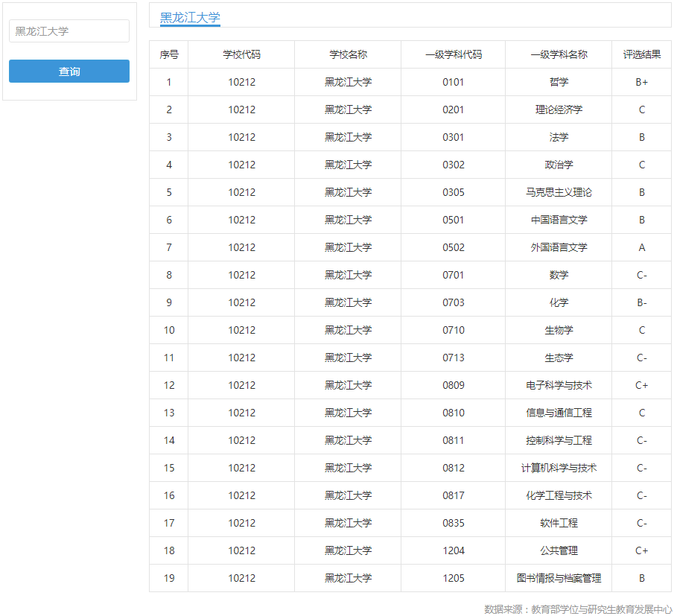Select the 计算机科学与技术 subject cell
Screen dimensions: 674x616
(559, 468)
